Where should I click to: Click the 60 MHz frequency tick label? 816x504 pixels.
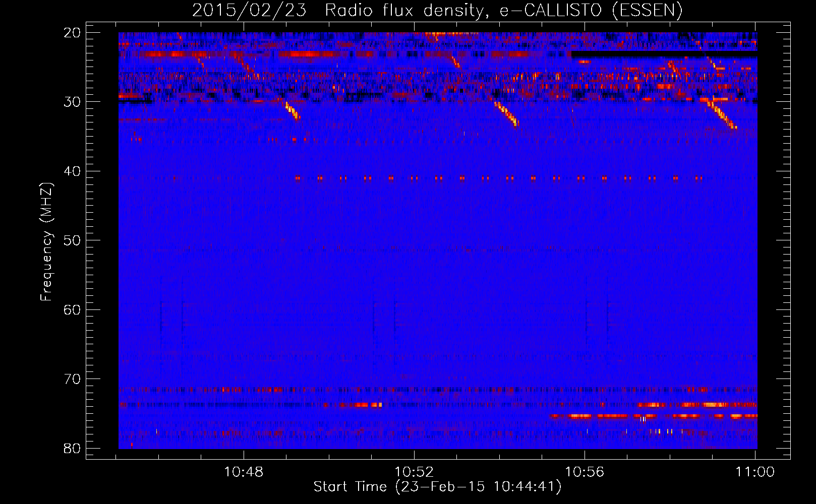(x=72, y=310)
